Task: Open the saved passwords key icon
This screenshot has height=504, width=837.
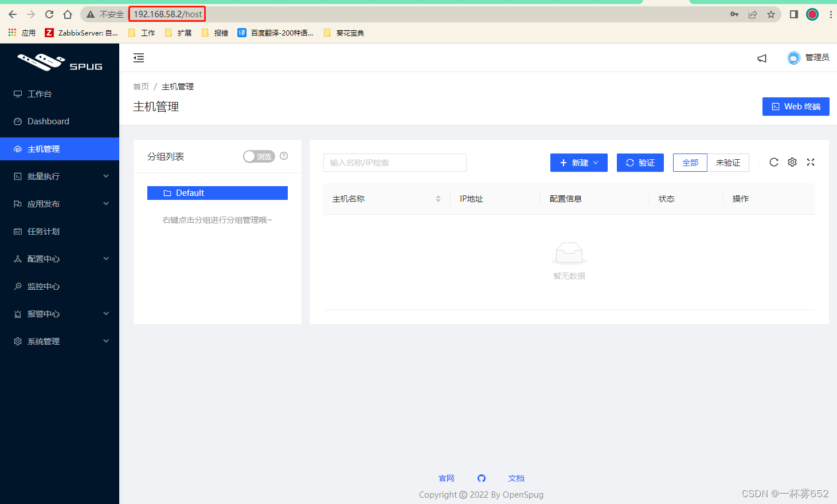Action: [x=734, y=14]
